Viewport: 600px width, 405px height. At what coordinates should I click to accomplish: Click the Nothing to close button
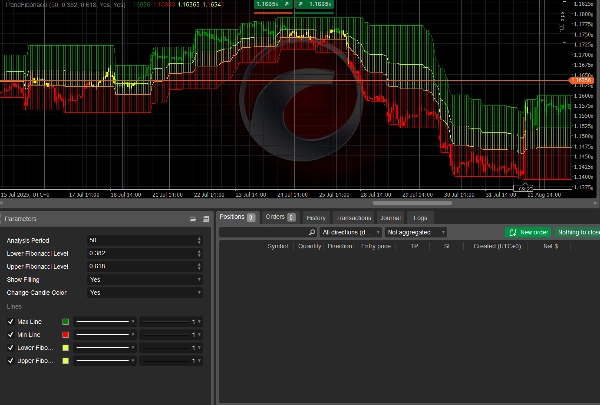tap(577, 232)
